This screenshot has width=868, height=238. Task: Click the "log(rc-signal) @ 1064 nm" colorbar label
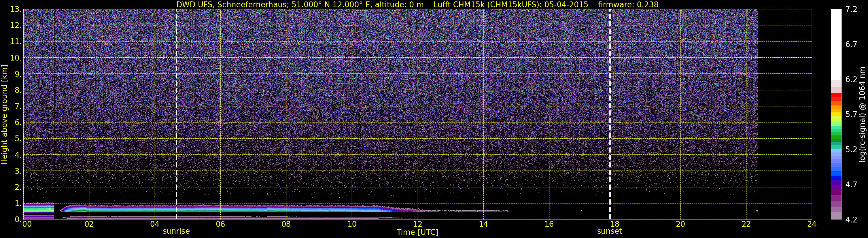coord(863,115)
